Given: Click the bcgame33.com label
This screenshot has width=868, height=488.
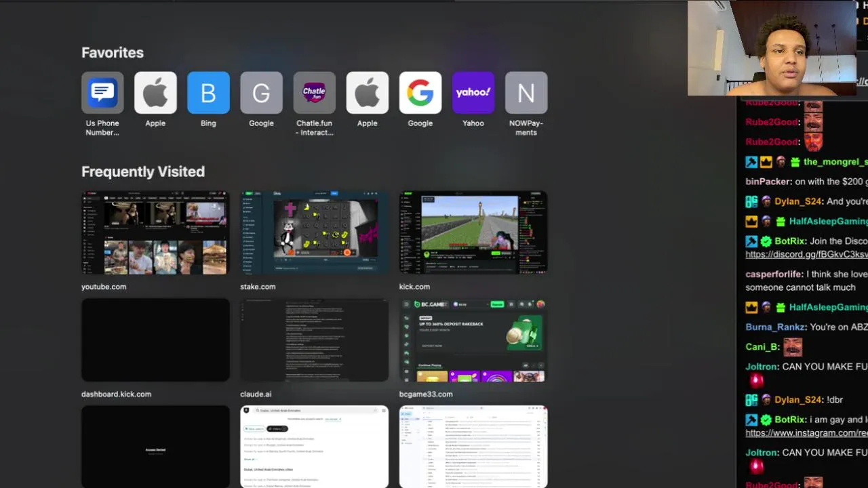Looking at the screenshot, I should 426,394.
